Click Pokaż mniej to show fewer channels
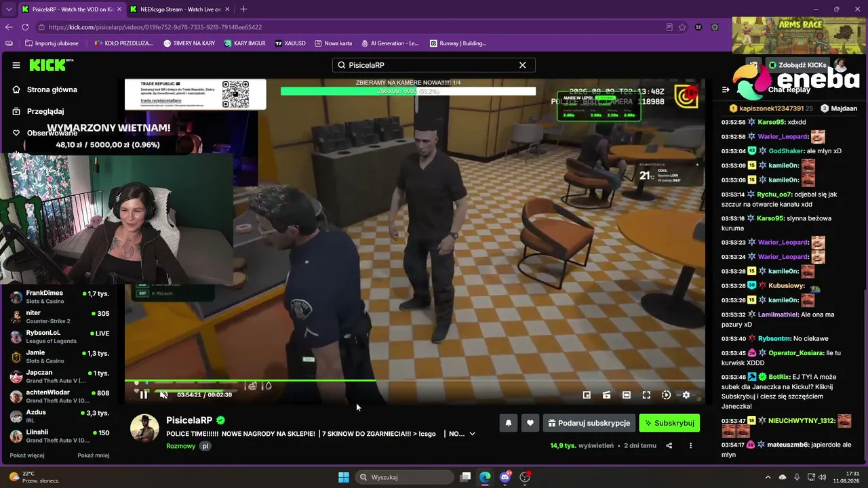Image resolution: width=868 pixels, height=488 pixels. (94, 455)
